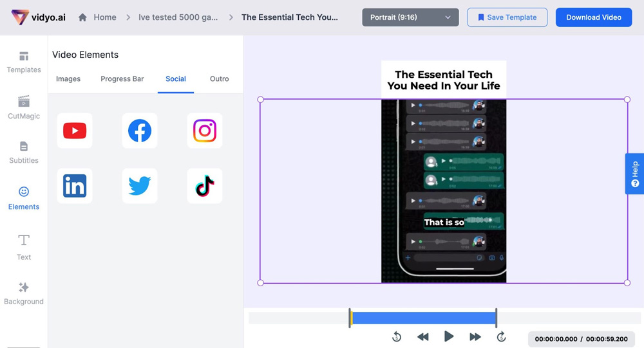
Task: Rewind 5 seconds with the back icon
Action: point(397,337)
